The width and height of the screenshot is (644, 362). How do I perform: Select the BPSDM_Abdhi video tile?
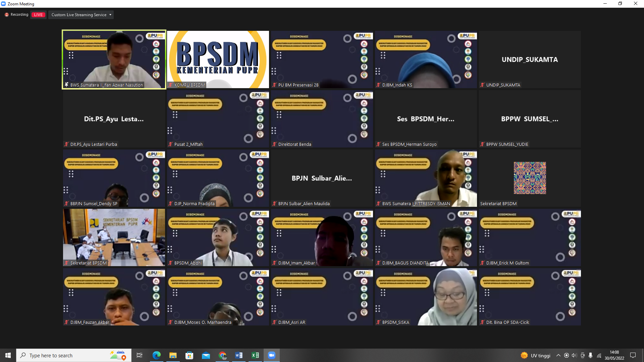[218, 237]
